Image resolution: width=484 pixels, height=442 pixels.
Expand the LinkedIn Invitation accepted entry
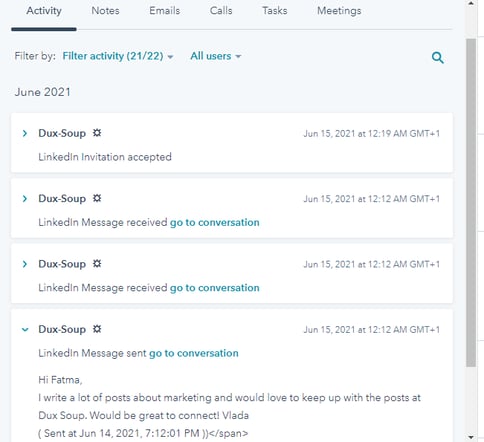click(x=25, y=133)
